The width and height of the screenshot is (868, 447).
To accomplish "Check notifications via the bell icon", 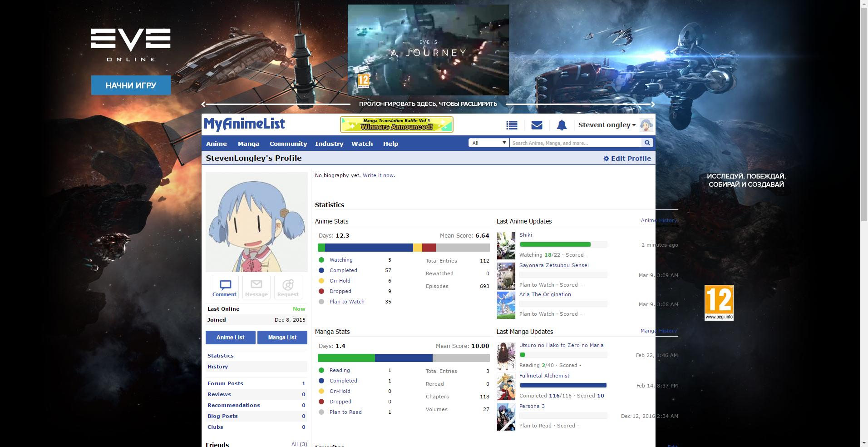I will coord(562,125).
